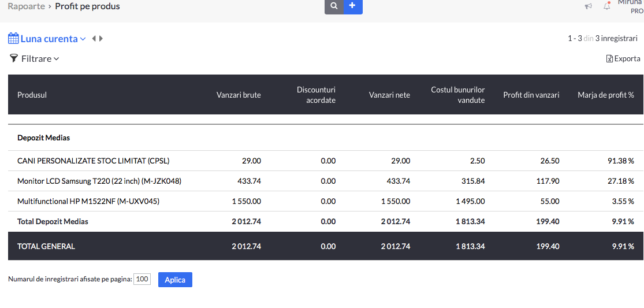Image resolution: width=644 pixels, height=308 pixels.
Task: Focus the records per page input
Action: point(142,279)
